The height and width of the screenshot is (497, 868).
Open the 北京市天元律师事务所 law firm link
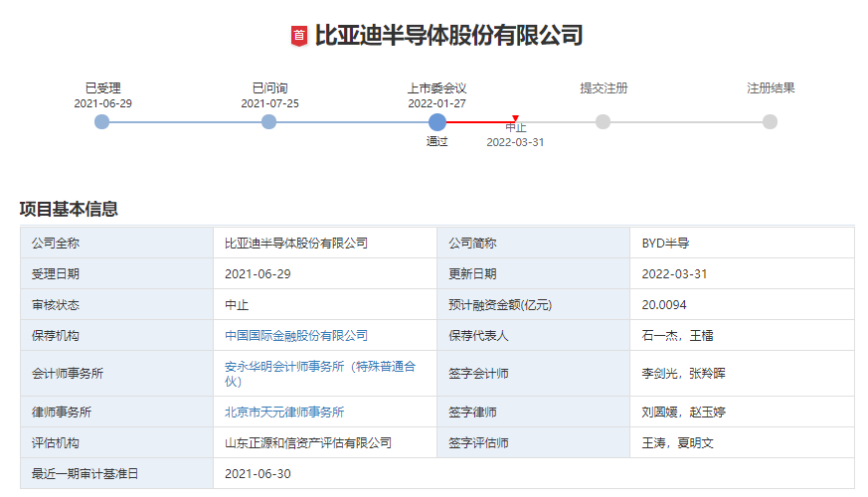pyautogui.click(x=284, y=412)
